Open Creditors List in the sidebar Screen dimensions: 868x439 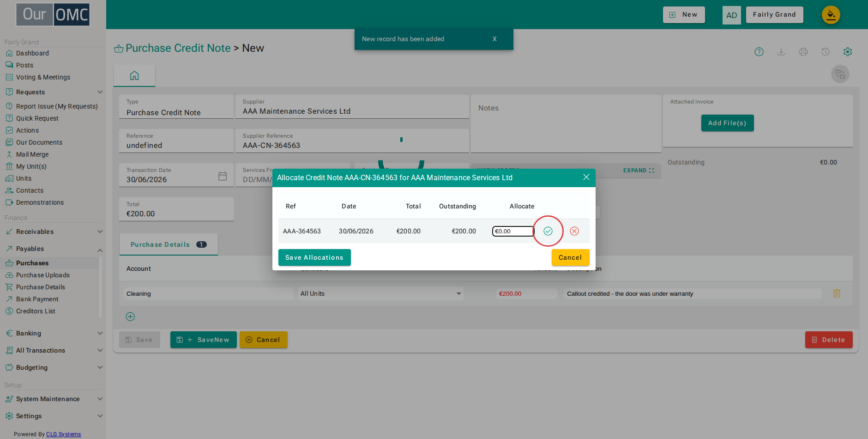(36, 311)
